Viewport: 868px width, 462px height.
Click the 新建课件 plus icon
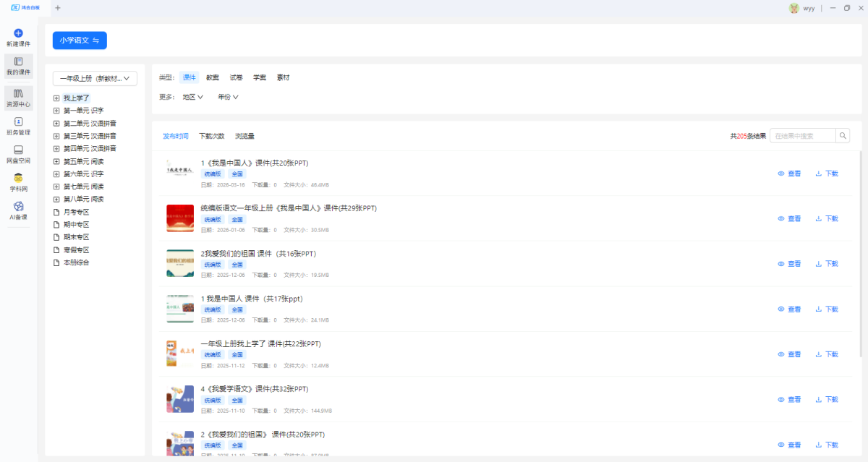pyautogui.click(x=19, y=33)
